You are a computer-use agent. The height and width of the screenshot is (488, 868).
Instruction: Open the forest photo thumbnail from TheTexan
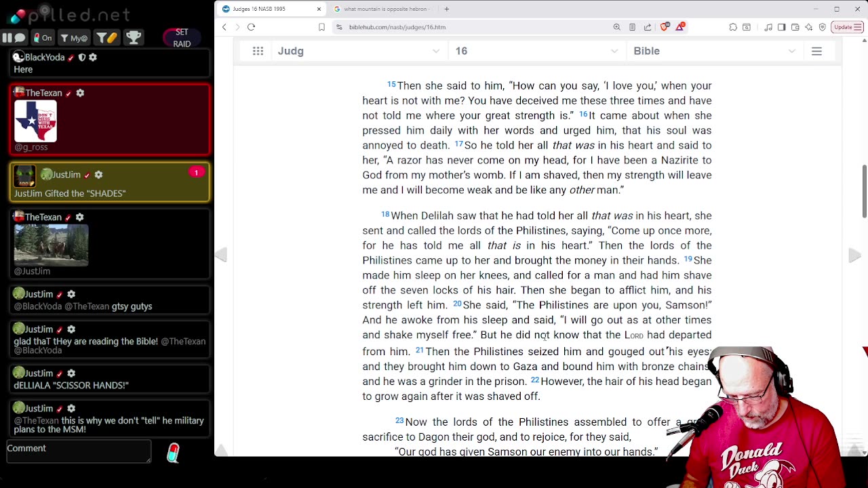[x=51, y=245]
